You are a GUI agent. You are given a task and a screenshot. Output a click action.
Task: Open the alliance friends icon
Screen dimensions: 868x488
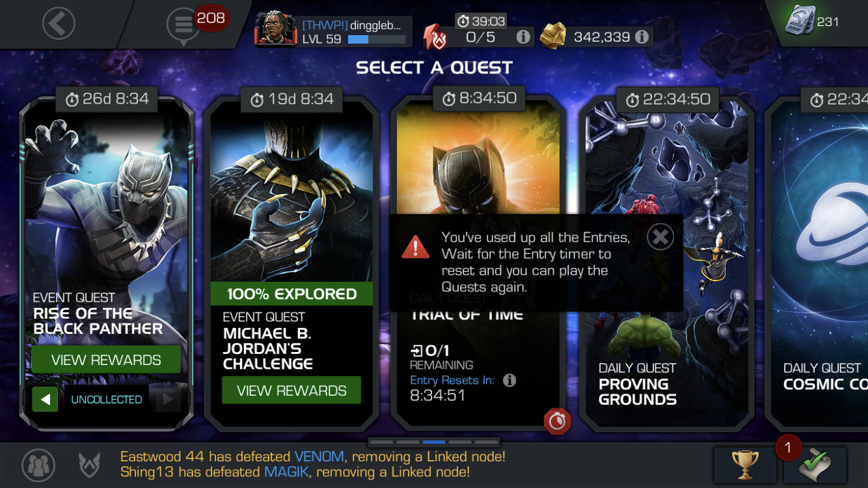pos(38,465)
